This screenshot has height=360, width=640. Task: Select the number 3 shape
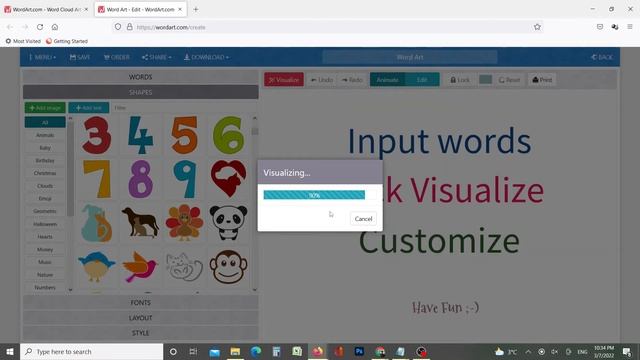96,135
